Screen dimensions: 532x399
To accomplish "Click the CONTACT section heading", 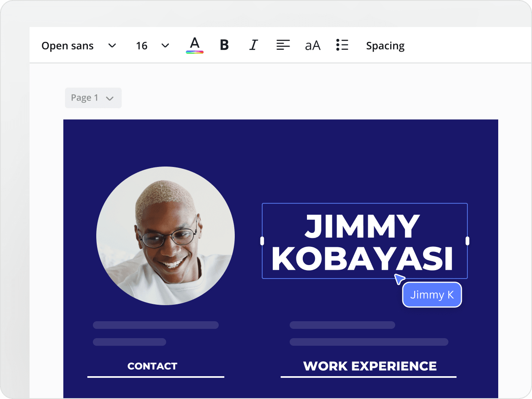I will coord(152,366).
